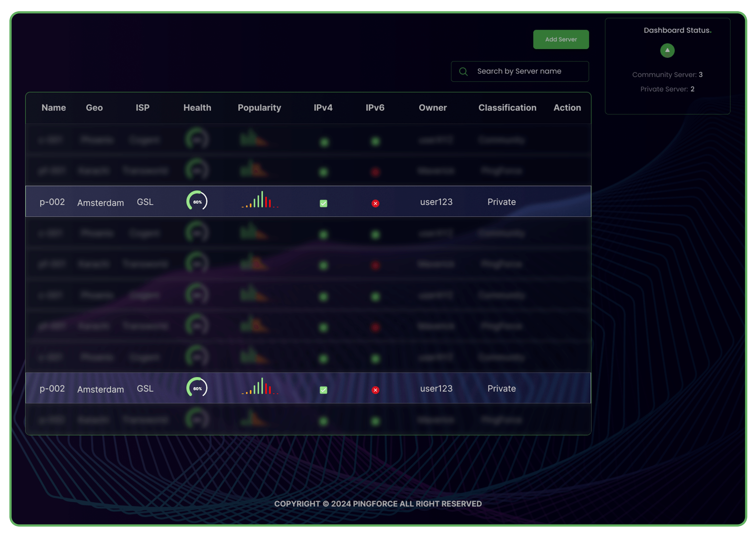Click the Popularity column header
Image resolution: width=756 pixels, height=536 pixels.
[x=259, y=108]
